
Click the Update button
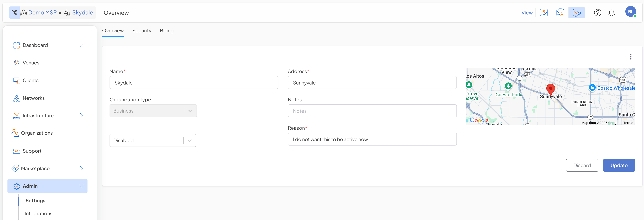pos(619,165)
